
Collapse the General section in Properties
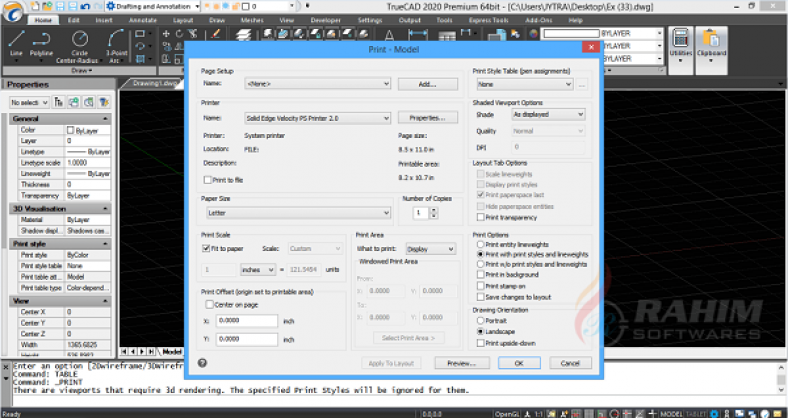[x=105, y=119]
